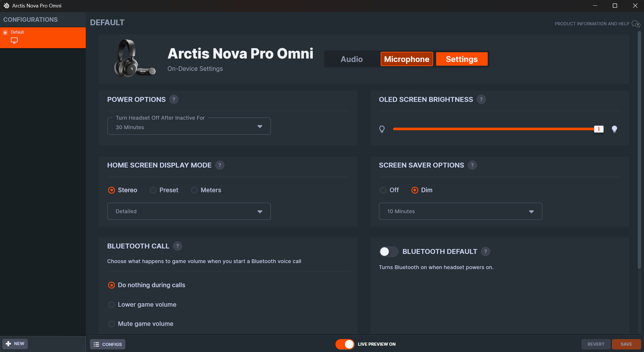
Task: Switch to the Microphone tab
Action: pos(407,59)
